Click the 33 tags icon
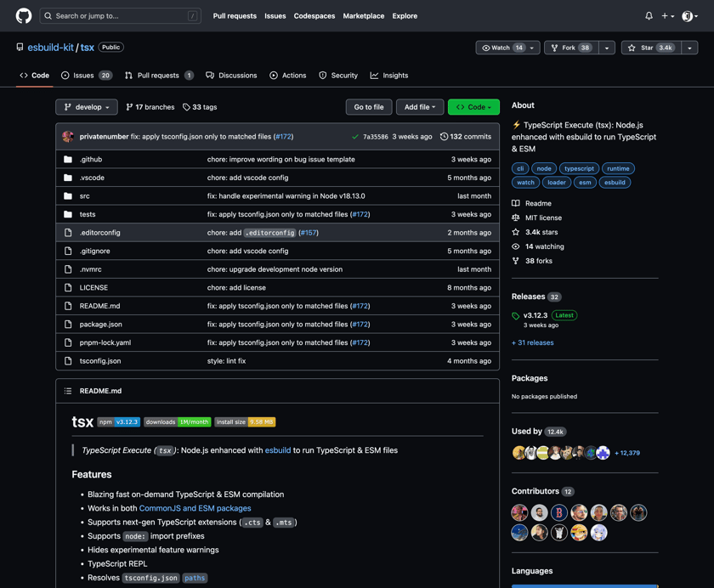 click(x=186, y=107)
